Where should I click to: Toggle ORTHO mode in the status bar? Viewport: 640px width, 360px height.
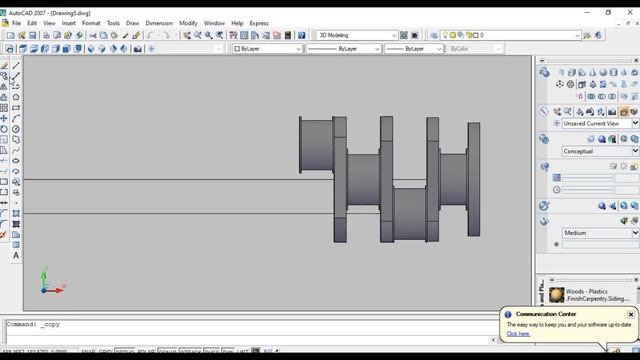[x=124, y=351]
